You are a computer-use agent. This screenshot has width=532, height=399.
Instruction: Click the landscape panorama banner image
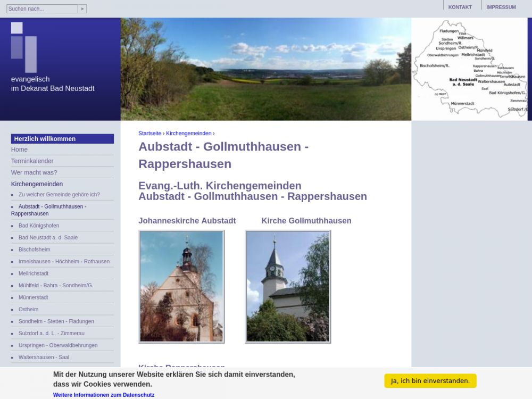[x=265, y=69]
